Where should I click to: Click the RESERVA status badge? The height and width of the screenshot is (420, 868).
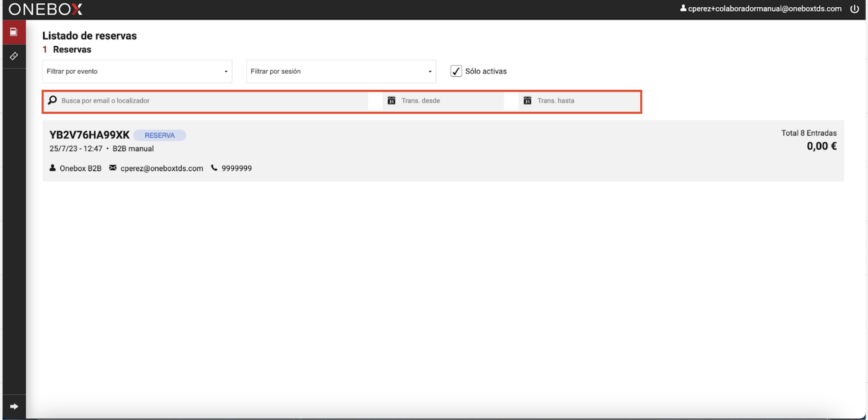160,135
